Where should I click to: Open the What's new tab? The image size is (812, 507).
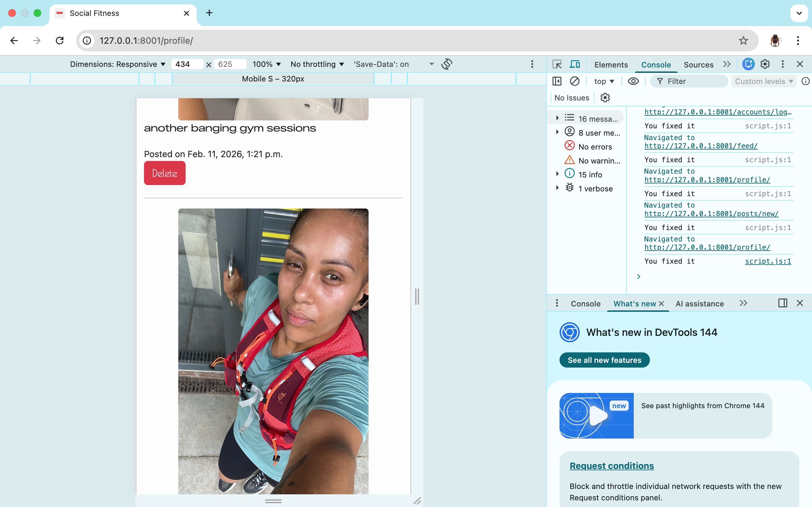pos(636,304)
